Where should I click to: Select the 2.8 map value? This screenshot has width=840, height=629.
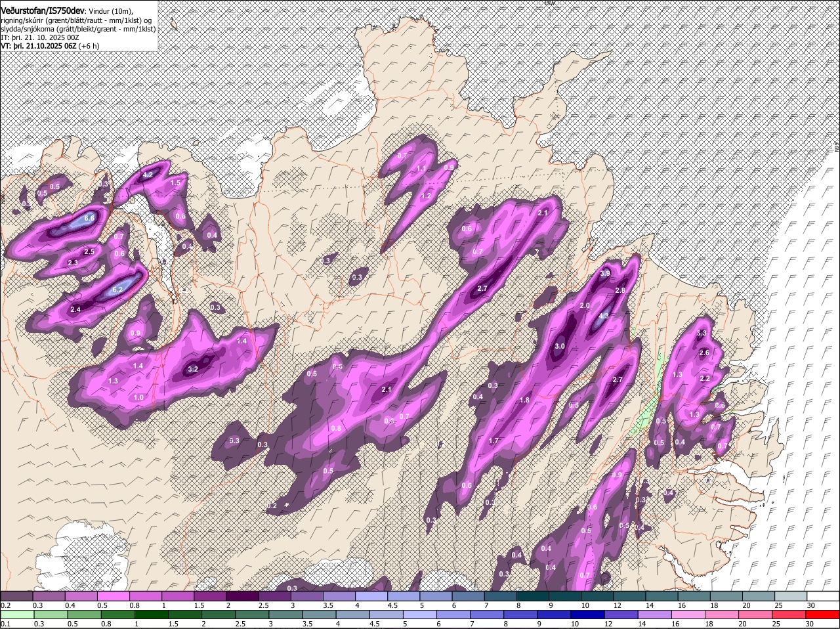pos(619,290)
